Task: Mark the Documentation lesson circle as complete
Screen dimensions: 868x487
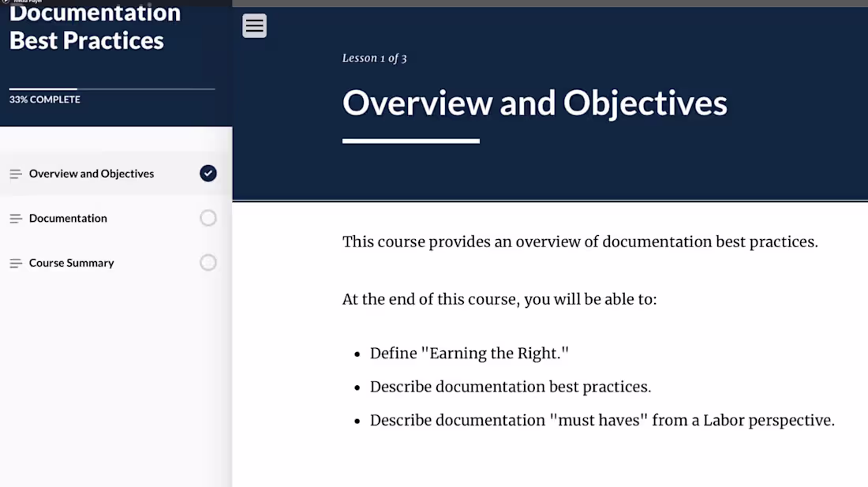Action: coord(208,218)
